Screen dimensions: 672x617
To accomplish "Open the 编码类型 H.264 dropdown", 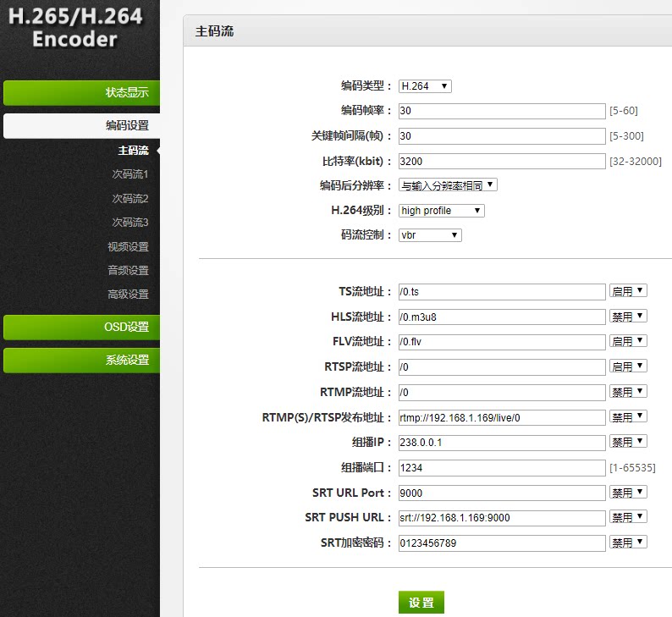I will 425,86.
